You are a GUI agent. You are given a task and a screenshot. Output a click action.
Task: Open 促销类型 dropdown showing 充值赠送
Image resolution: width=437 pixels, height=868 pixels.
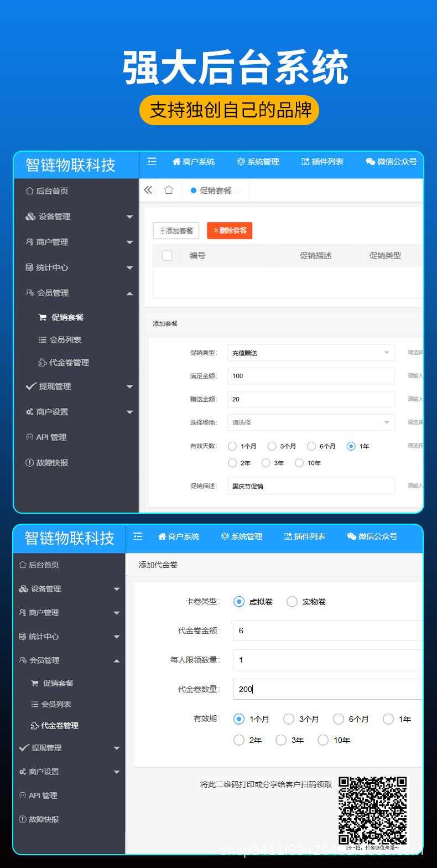click(x=311, y=353)
